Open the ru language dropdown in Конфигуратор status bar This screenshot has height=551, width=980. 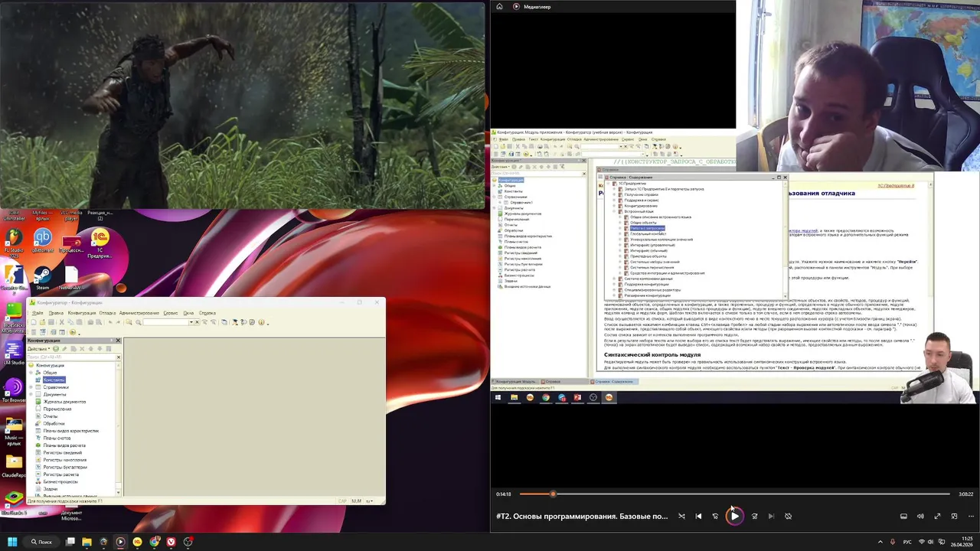pyautogui.click(x=369, y=500)
